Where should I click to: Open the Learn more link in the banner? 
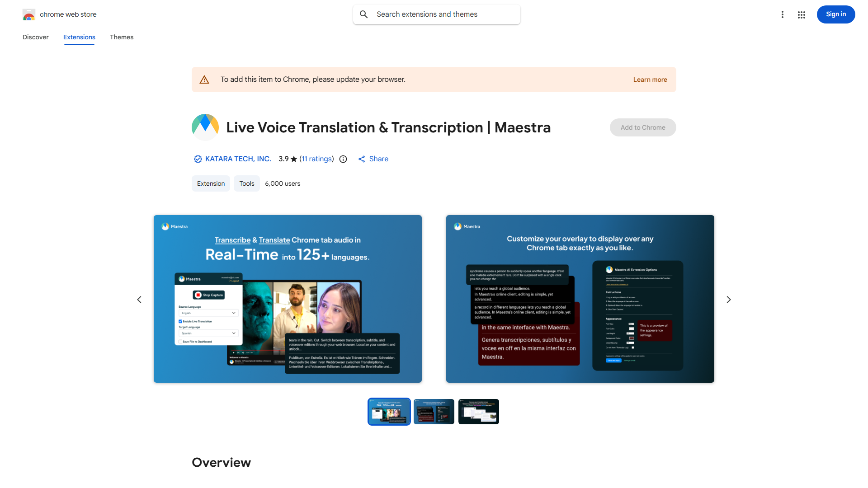point(650,79)
